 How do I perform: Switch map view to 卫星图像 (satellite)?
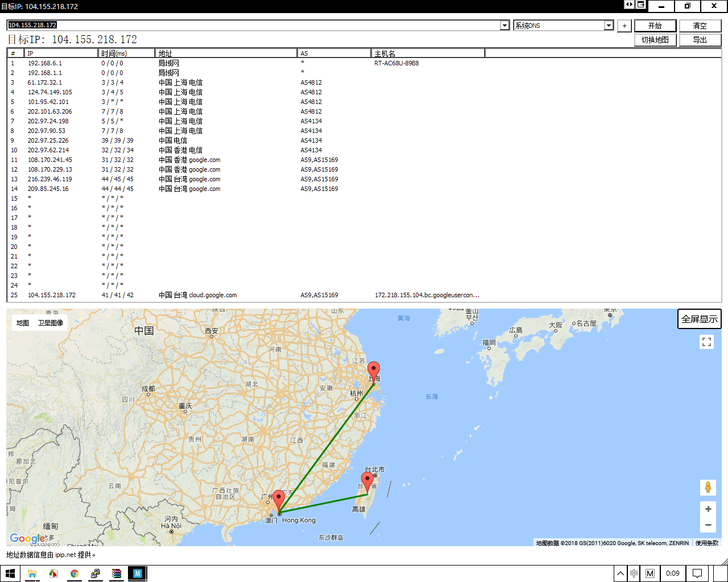51,323
